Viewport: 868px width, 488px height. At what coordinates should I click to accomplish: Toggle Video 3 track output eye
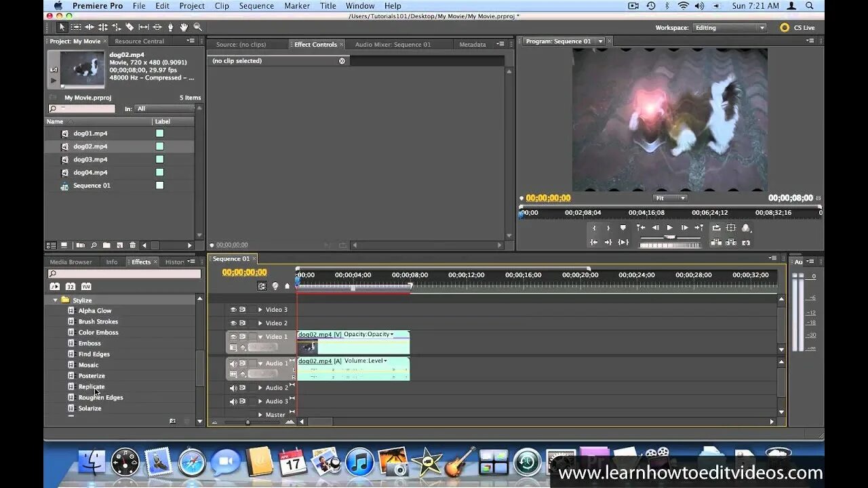pos(233,310)
